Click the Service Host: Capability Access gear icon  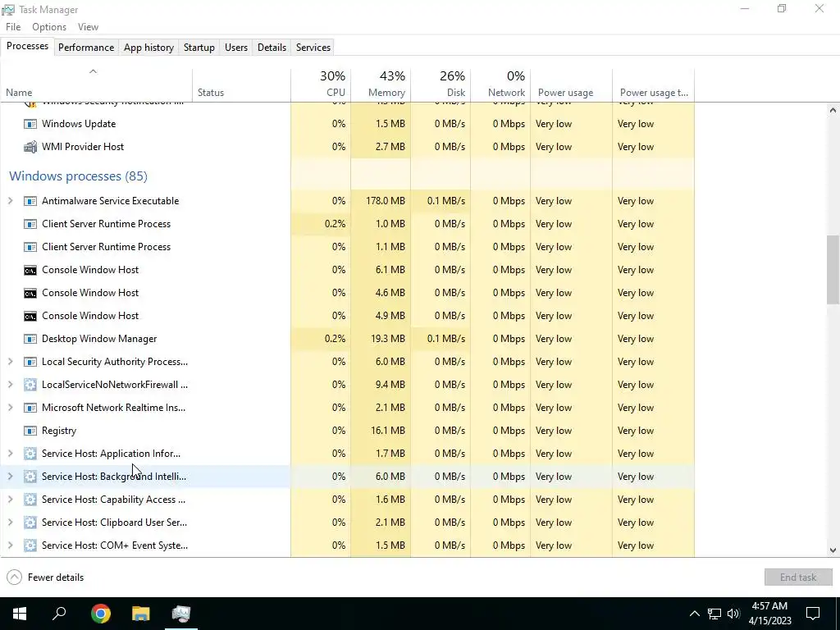pyautogui.click(x=30, y=500)
